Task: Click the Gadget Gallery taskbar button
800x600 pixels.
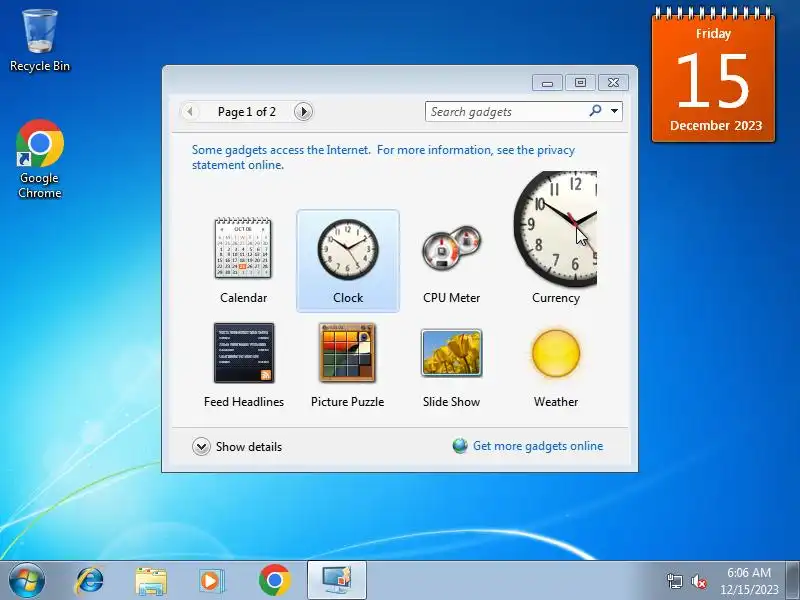Action: coord(337,580)
